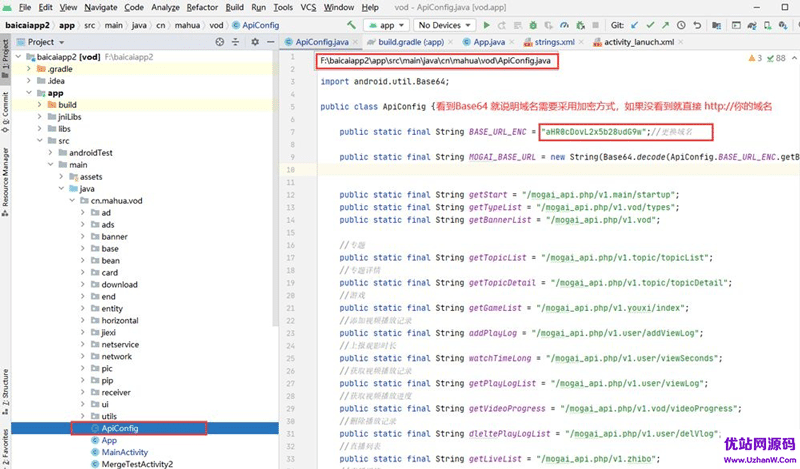Toggle the Favorites tool window
800x469 pixels.
click(5, 449)
